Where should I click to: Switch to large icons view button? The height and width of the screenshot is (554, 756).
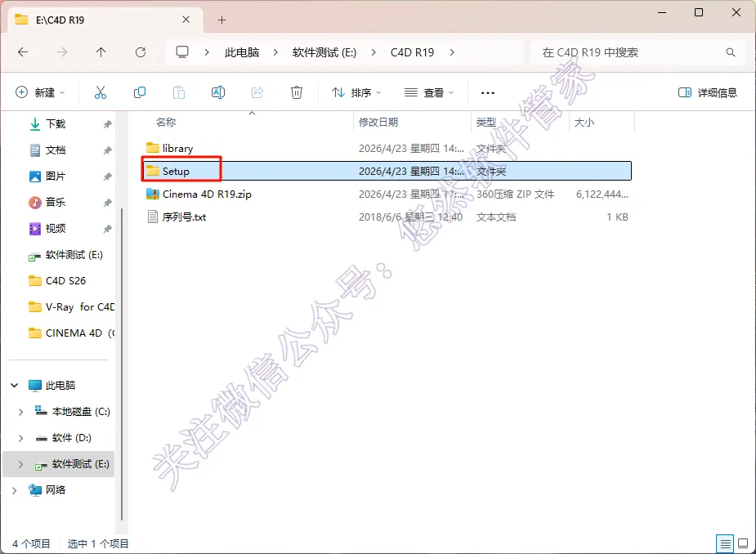(743, 544)
